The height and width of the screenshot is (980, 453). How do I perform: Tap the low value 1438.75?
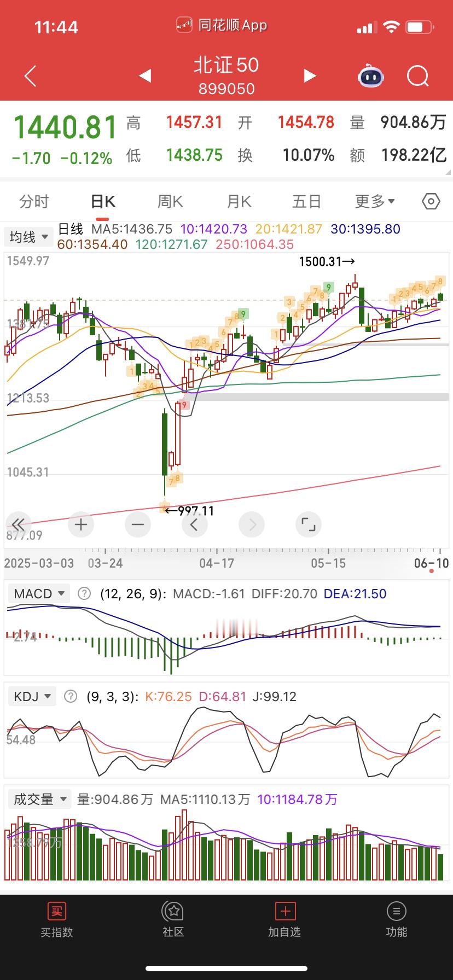(194, 155)
